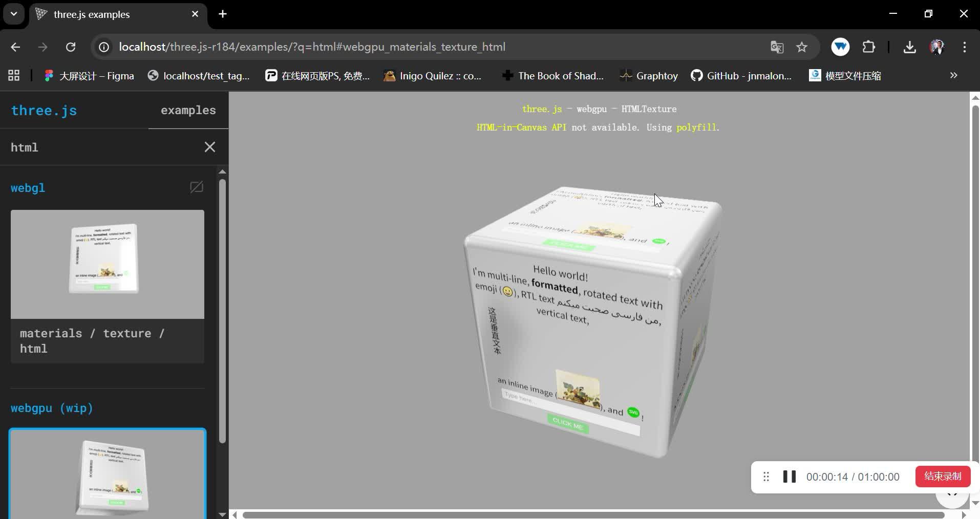Open the localhost/test_tag bookmark
The width and height of the screenshot is (980, 519).
coord(199,76)
